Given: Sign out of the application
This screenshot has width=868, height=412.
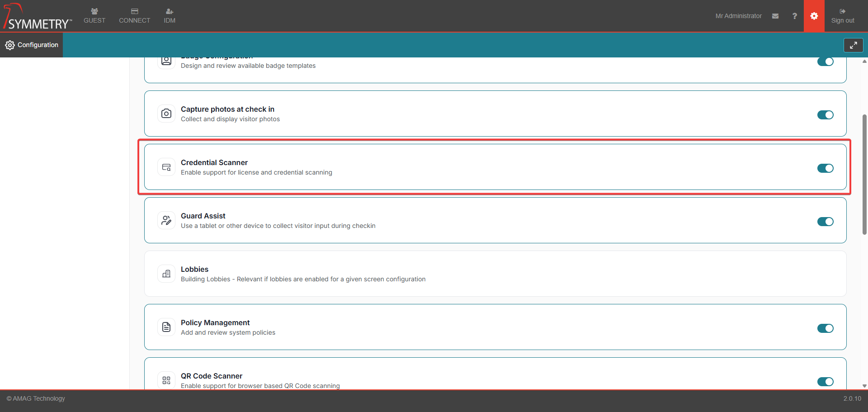Looking at the screenshot, I should [842, 16].
